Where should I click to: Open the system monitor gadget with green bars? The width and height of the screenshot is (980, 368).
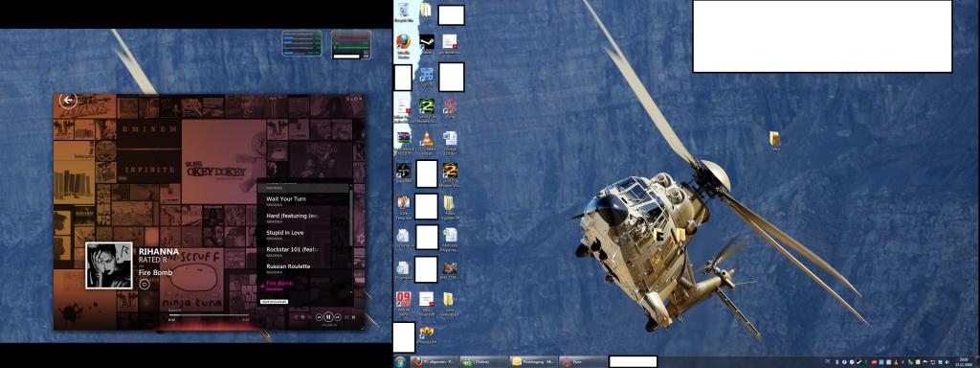click(301, 44)
